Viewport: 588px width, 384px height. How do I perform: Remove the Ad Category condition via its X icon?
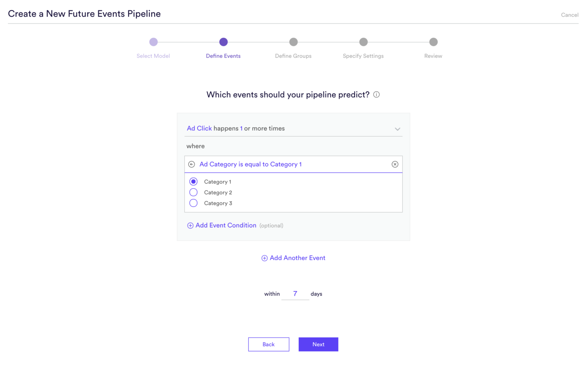(395, 164)
